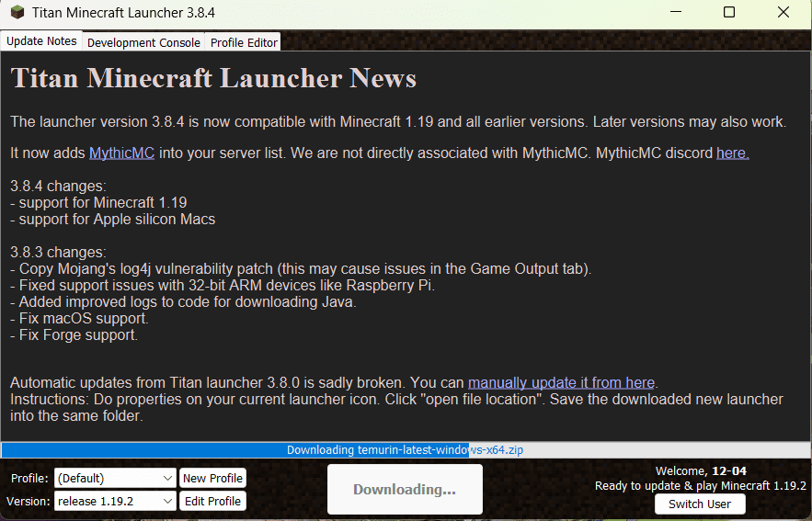This screenshot has height=521, width=812.
Task: Expand the Profile (Default) dropdown
Action: click(115, 478)
